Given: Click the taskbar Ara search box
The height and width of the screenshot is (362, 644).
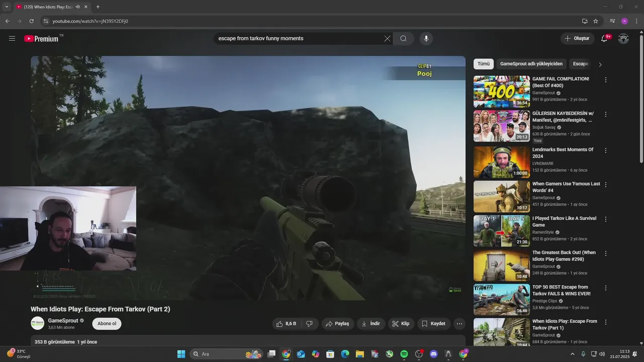Looking at the screenshot, I should (x=227, y=354).
